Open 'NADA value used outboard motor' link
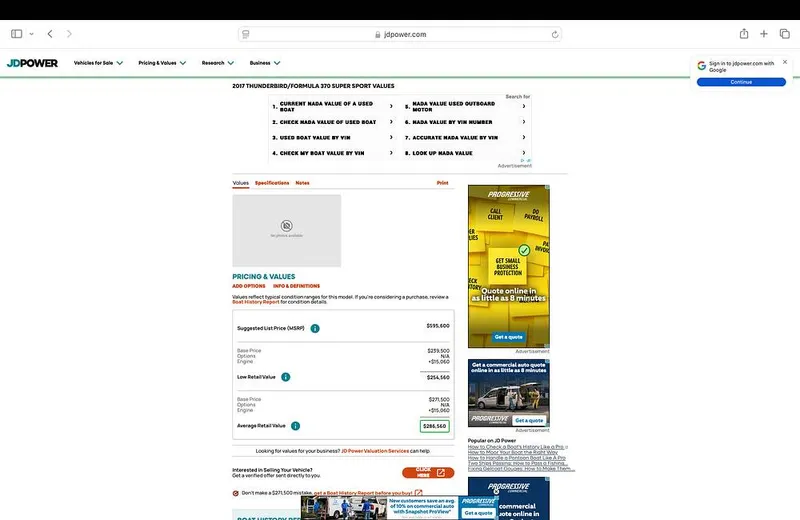This screenshot has width=800, height=520. tap(465, 106)
